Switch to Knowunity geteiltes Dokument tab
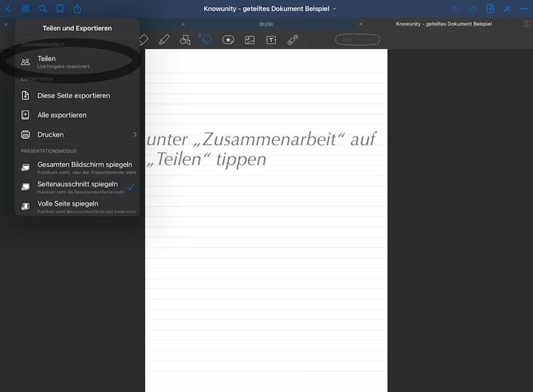Screen dimensions: 533x392 pyautogui.click(x=444, y=24)
